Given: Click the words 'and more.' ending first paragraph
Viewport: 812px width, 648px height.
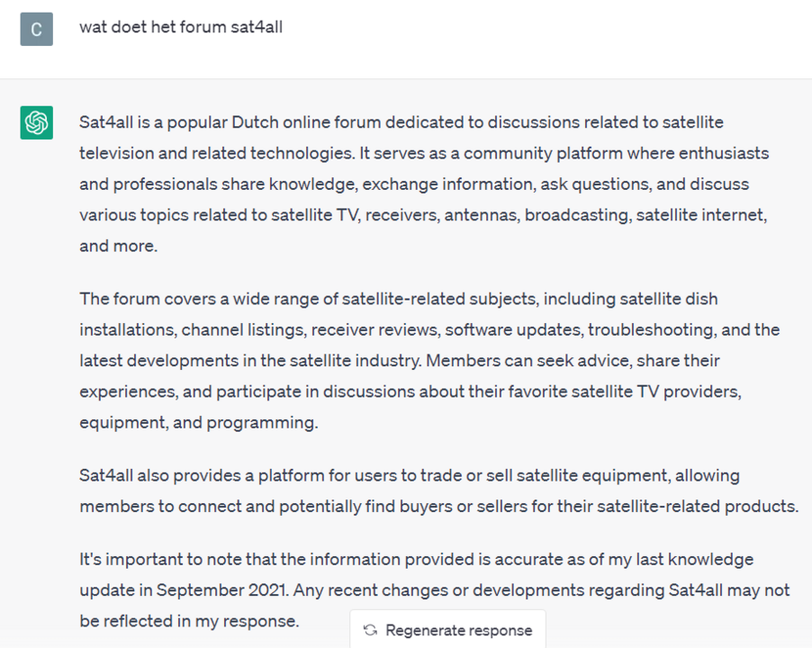Looking at the screenshot, I should tap(118, 246).
